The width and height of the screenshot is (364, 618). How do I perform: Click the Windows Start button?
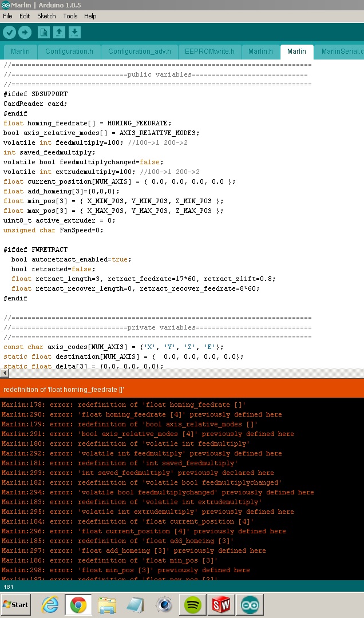(15, 604)
